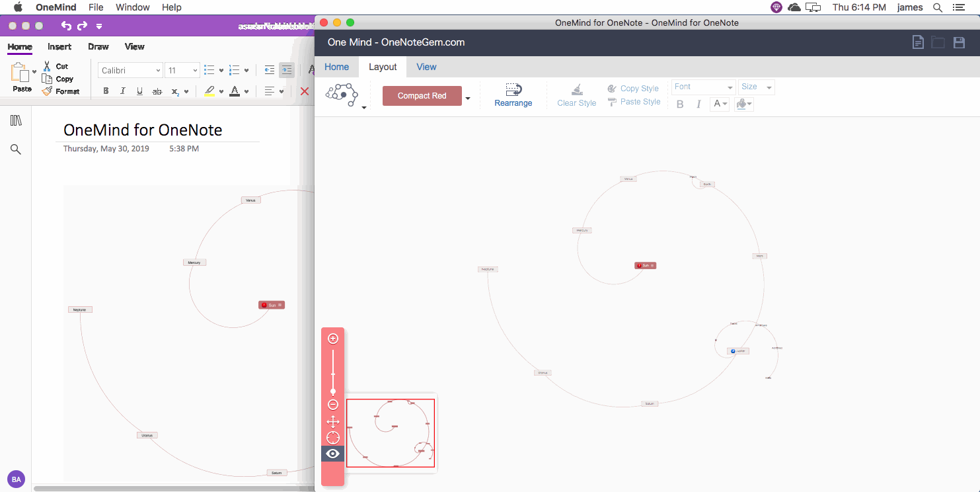Select the Neptune node in OneMind
Screen dimensions: 980x492
488,269
